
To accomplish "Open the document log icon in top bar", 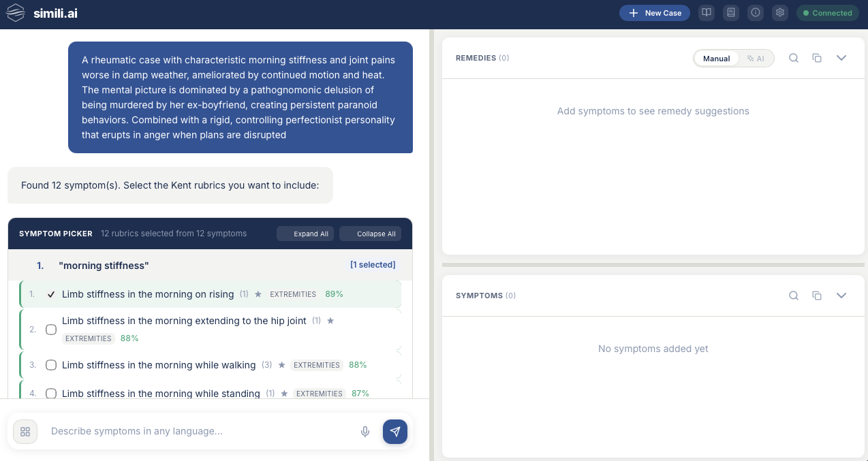I will click(x=730, y=12).
